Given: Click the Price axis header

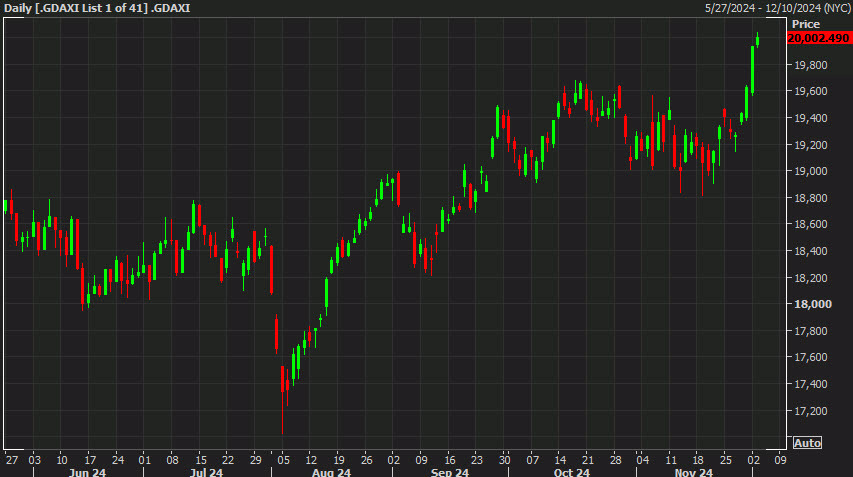Looking at the screenshot, I should (x=806, y=24).
